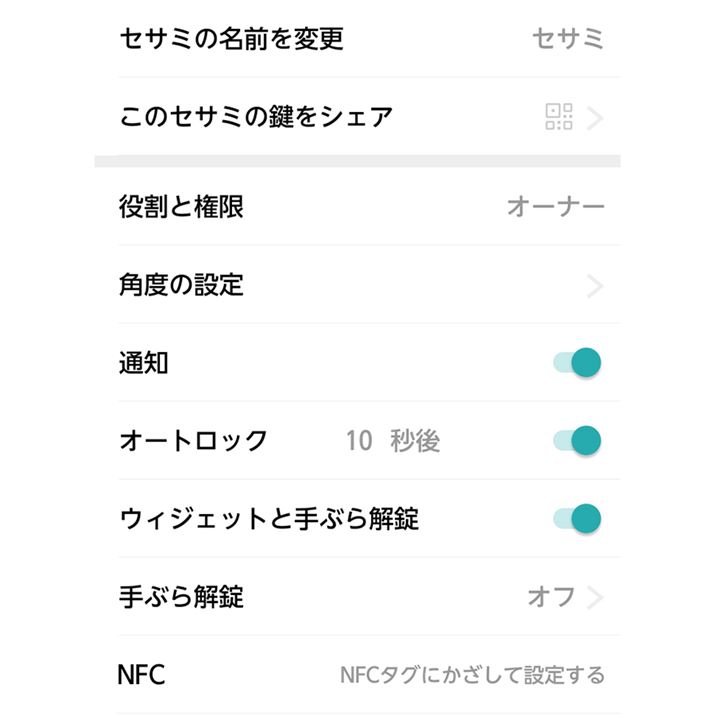Open 役割と権限 row
The width and height of the screenshot is (715, 715).
click(181, 207)
